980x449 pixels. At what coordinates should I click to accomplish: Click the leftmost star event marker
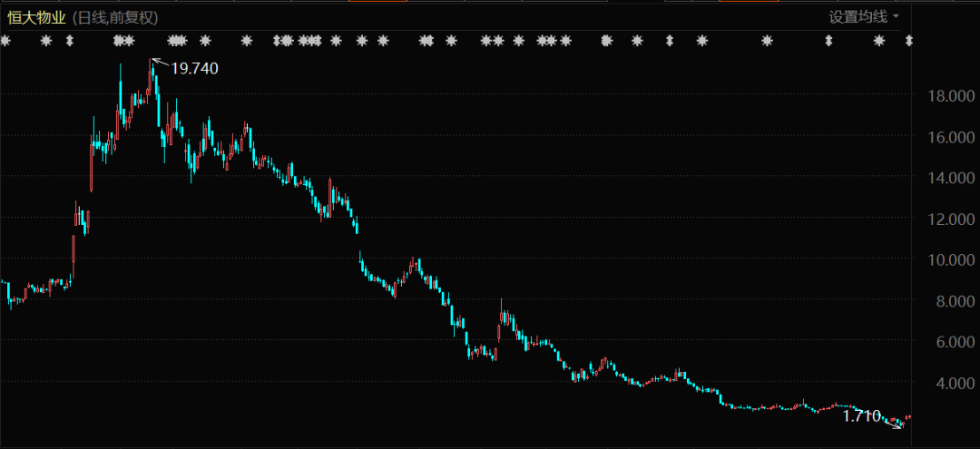[5, 41]
